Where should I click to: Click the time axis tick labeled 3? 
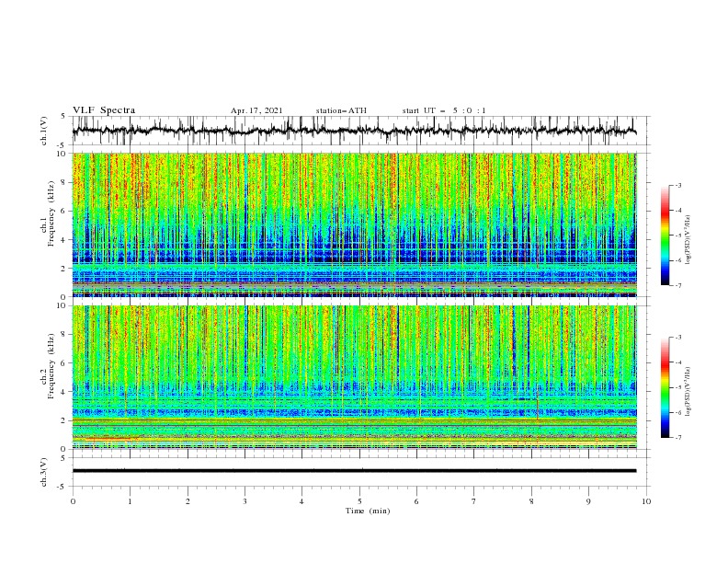(245, 501)
